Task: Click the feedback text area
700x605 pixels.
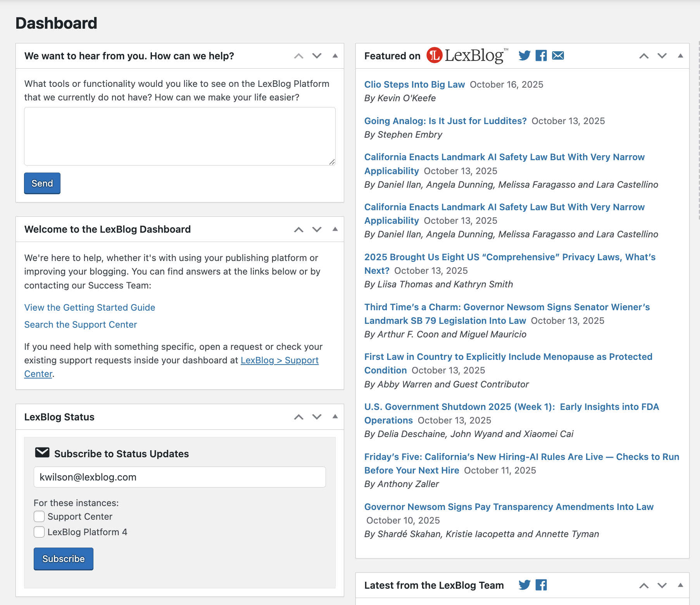Action: (180, 137)
